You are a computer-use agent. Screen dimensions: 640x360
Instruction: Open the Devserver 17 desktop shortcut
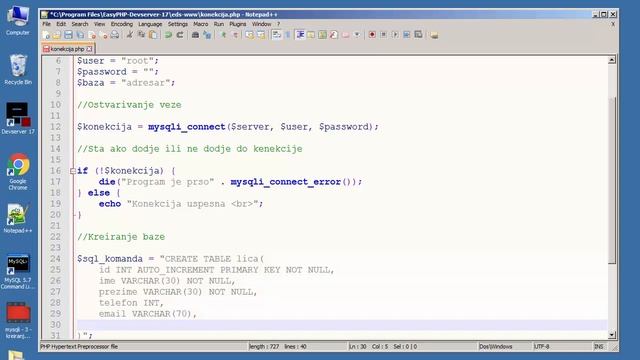point(18,119)
